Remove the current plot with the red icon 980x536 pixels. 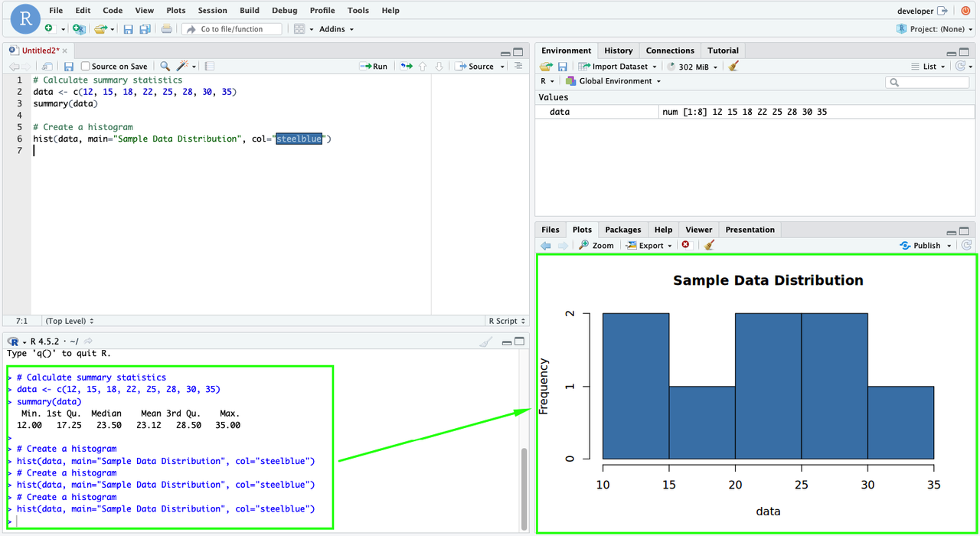click(x=687, y=244)
